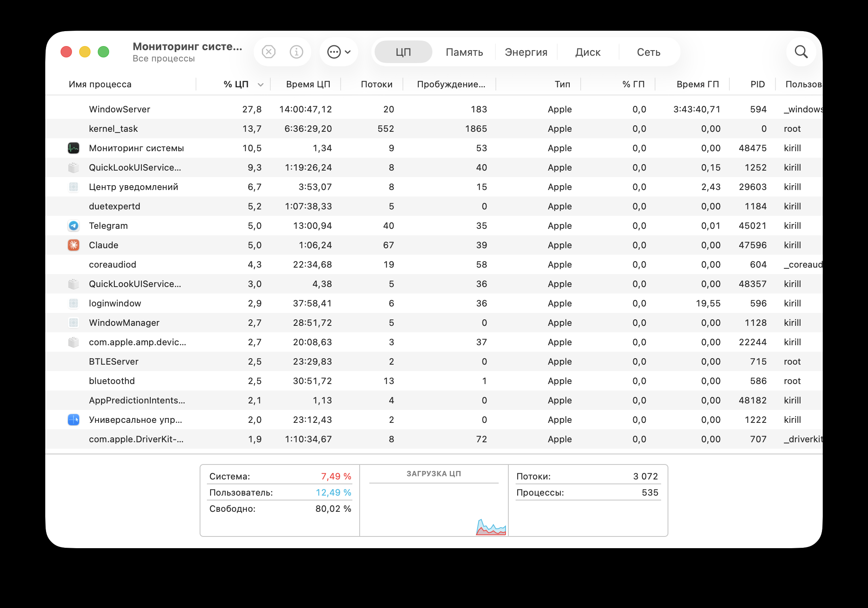Select the Сеть tab
This screenshot has width=868, height=608.
(x=649, y=52)
